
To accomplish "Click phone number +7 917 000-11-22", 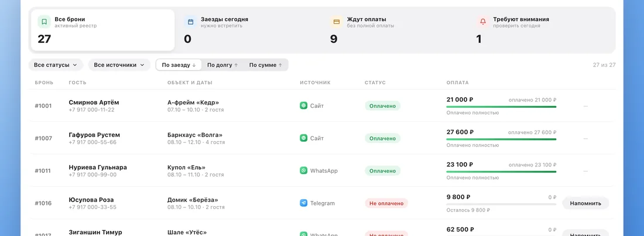I will coord(91,110).
